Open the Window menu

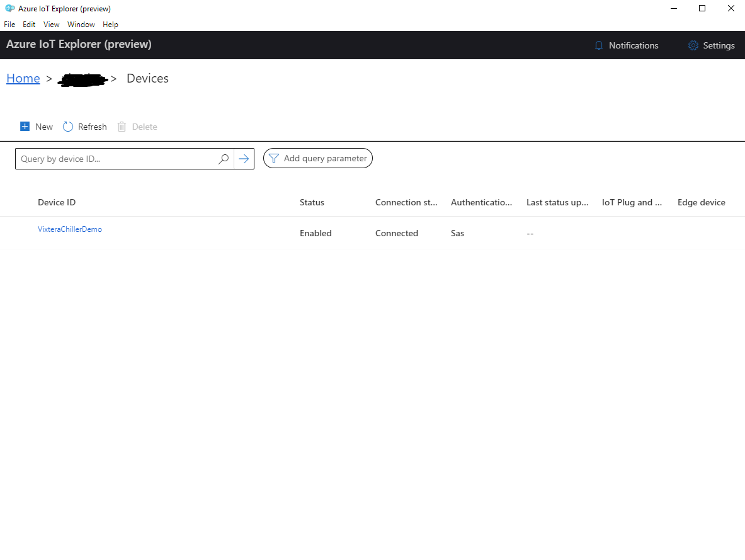point(81,24)
